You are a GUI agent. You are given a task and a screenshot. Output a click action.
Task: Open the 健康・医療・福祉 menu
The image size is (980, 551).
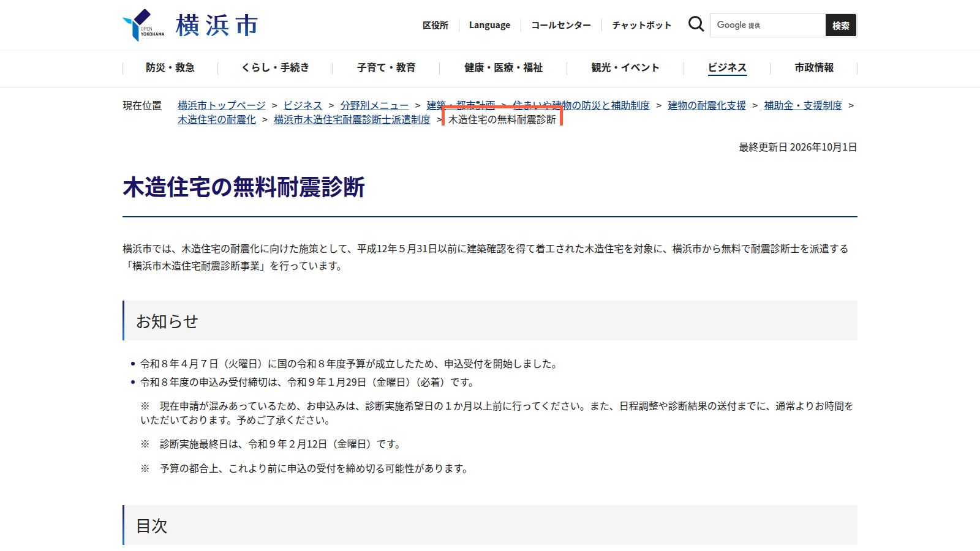point(503,68)
